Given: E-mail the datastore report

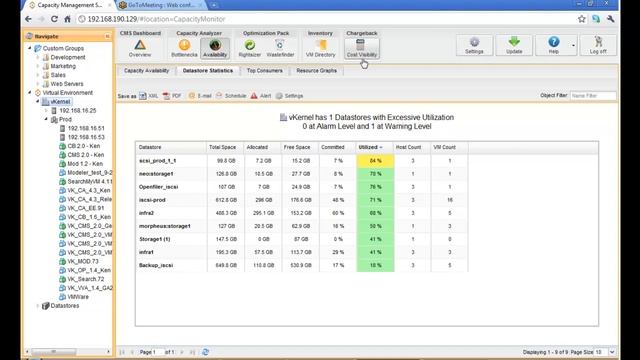Looking at the screenshot, I should click(200, 96).
